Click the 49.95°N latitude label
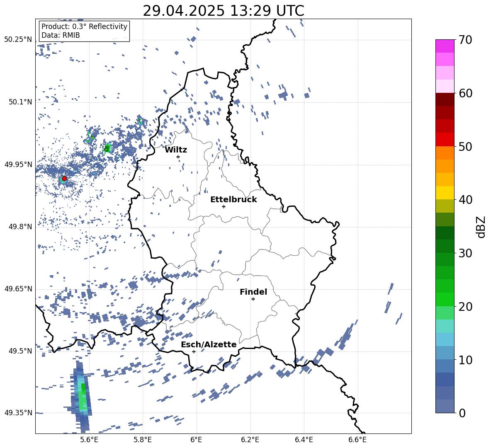 [x=18, y=165]
